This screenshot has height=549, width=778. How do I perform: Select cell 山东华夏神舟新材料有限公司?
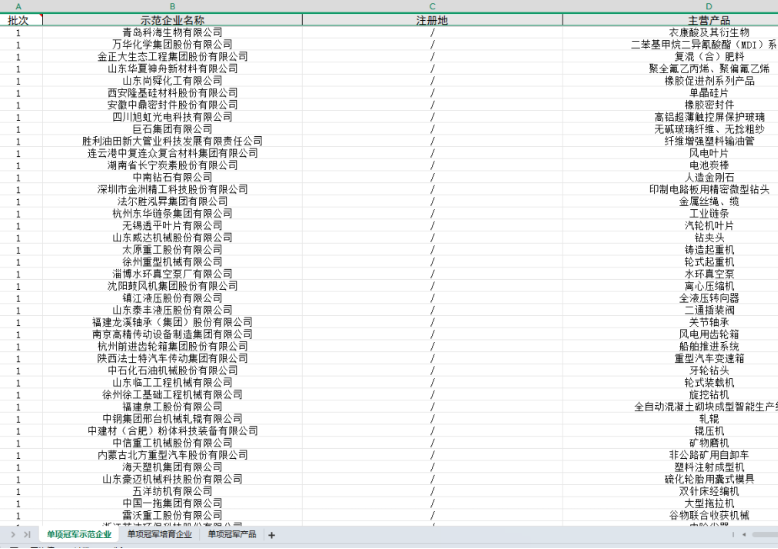coord(172,69)
